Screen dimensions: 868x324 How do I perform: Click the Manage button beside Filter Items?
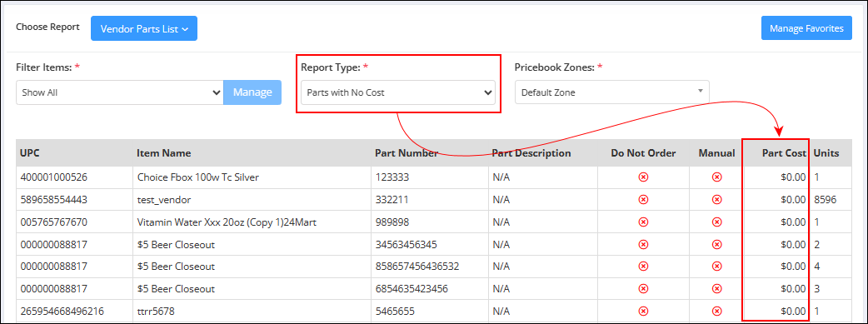coord(252,92)
